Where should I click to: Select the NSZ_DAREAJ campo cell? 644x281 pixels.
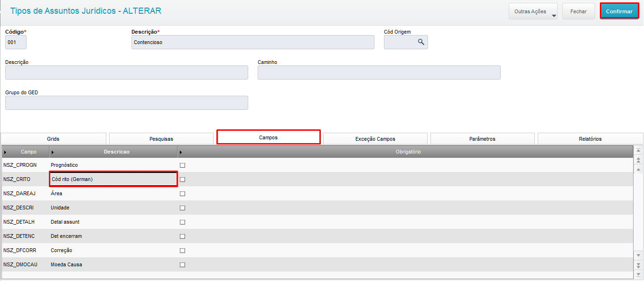[25, 193]
